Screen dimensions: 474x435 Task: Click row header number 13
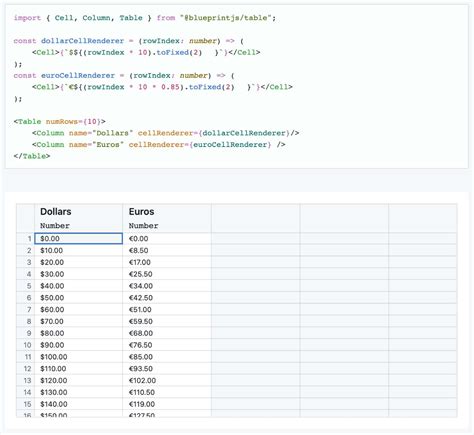(x=25, y=381)
